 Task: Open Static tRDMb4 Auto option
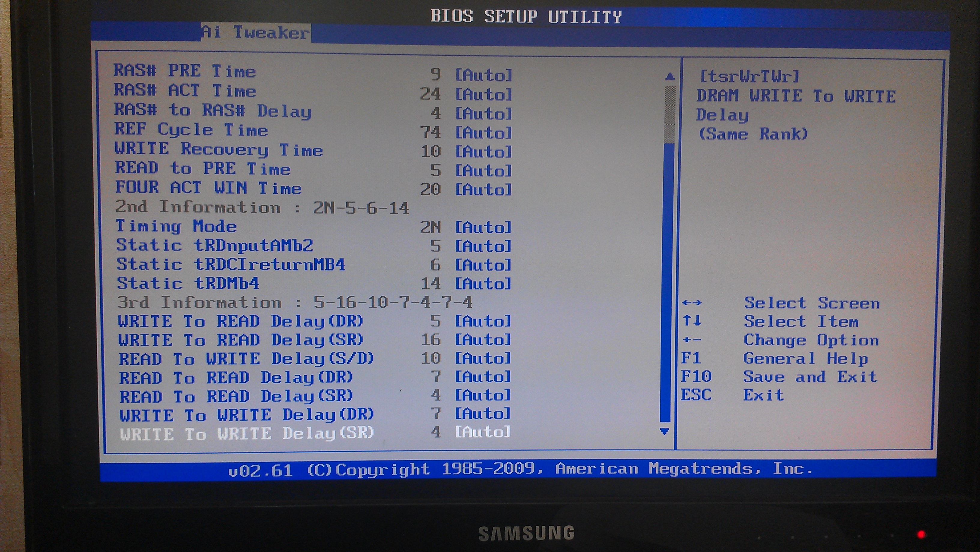pos(483,283)
